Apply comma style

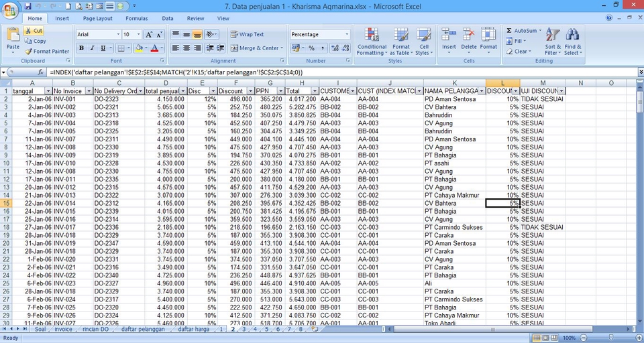tap(322, 48)
